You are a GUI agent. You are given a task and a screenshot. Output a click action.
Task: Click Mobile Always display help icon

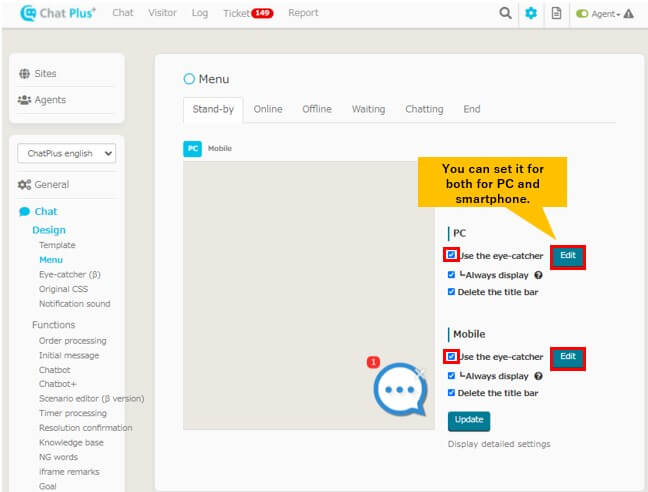(x=538, y=376)
